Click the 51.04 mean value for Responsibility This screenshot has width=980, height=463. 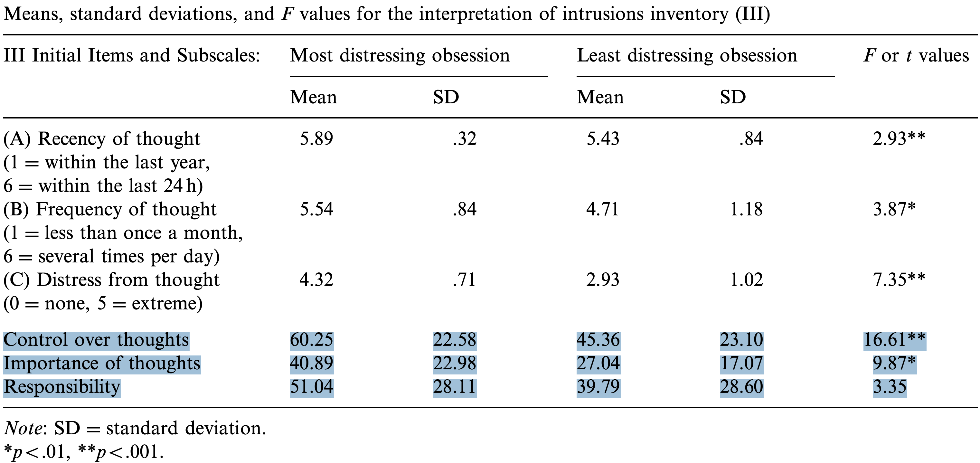tap(312, 387)
